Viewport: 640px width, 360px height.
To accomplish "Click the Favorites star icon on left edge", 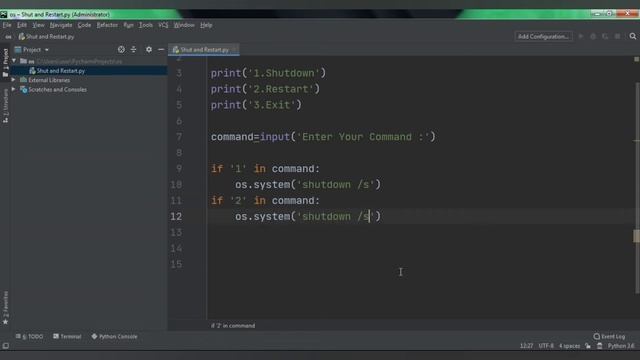I will 5,322.
